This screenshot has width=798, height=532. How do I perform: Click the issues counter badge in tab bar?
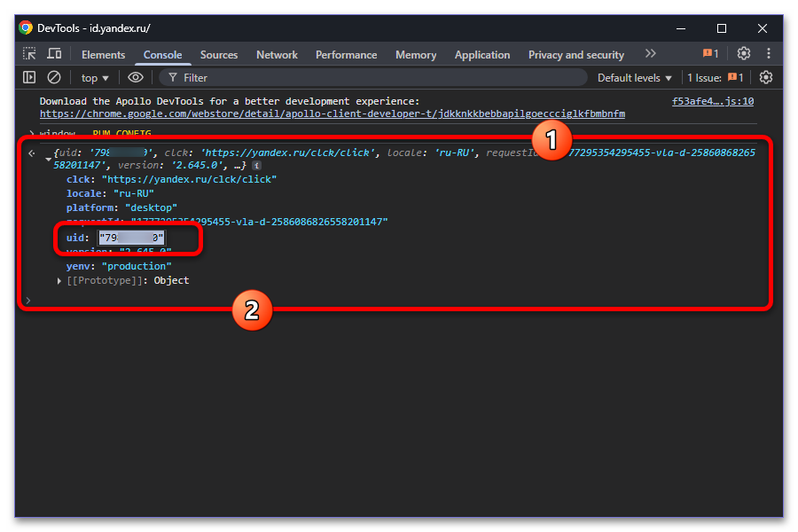click(x=710, y=53)
